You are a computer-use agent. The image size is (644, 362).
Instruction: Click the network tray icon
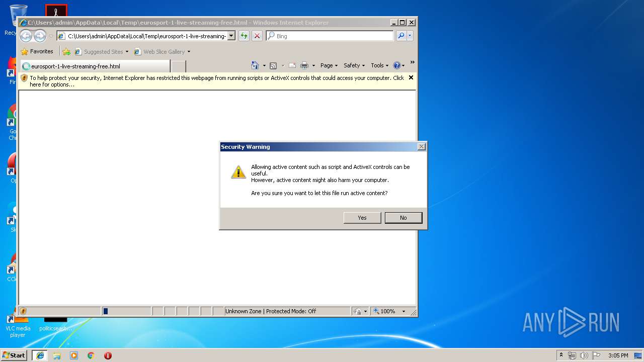coord(572,355)
